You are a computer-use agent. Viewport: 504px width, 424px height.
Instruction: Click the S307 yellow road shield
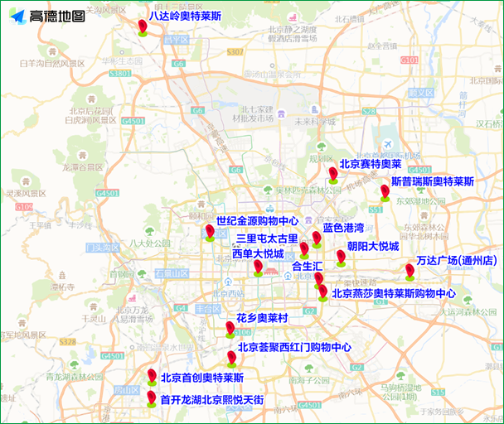tap(235, 51)
